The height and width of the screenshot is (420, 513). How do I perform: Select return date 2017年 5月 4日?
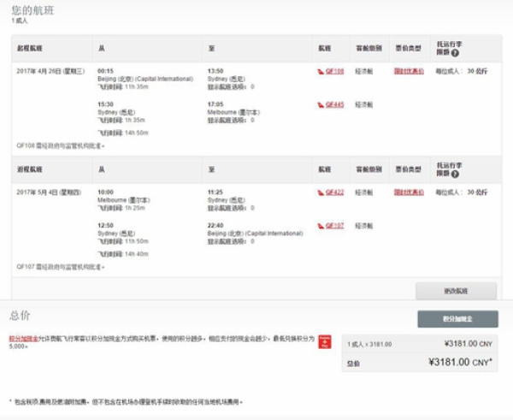(49, 192)
